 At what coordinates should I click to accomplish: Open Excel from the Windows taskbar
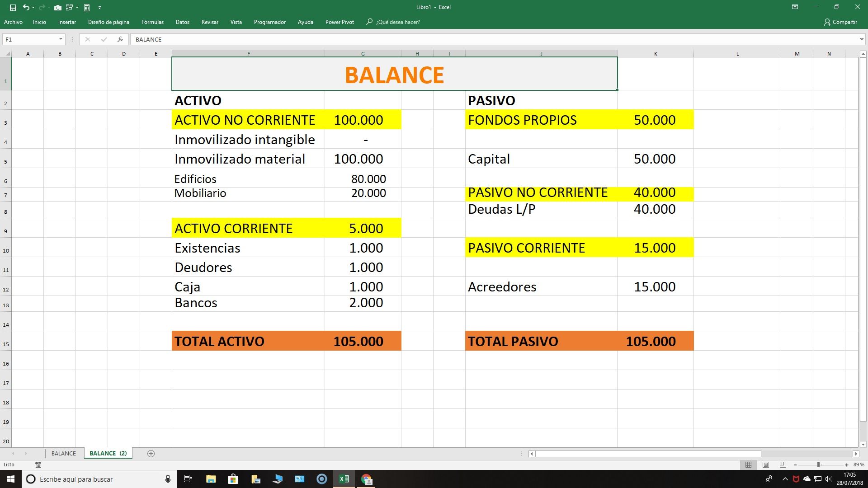coord(344,479)
